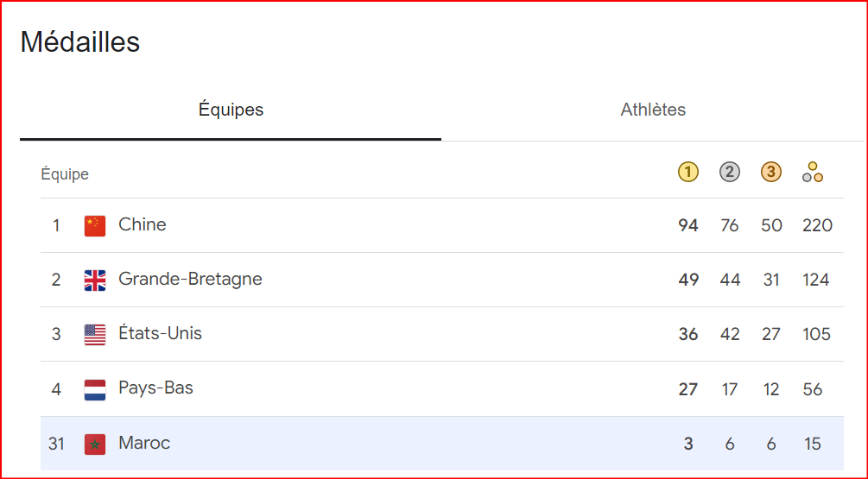
Task: Select the highlighted Maroc row
Action: 441,444
